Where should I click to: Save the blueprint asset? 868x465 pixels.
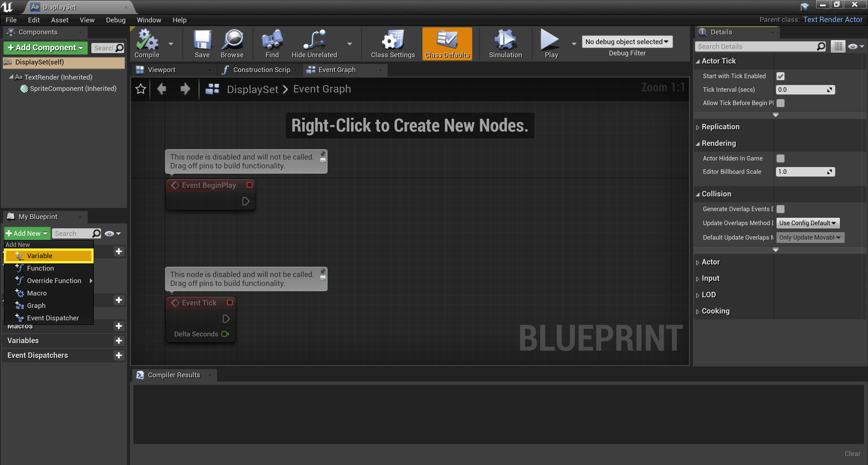point(202,43)
